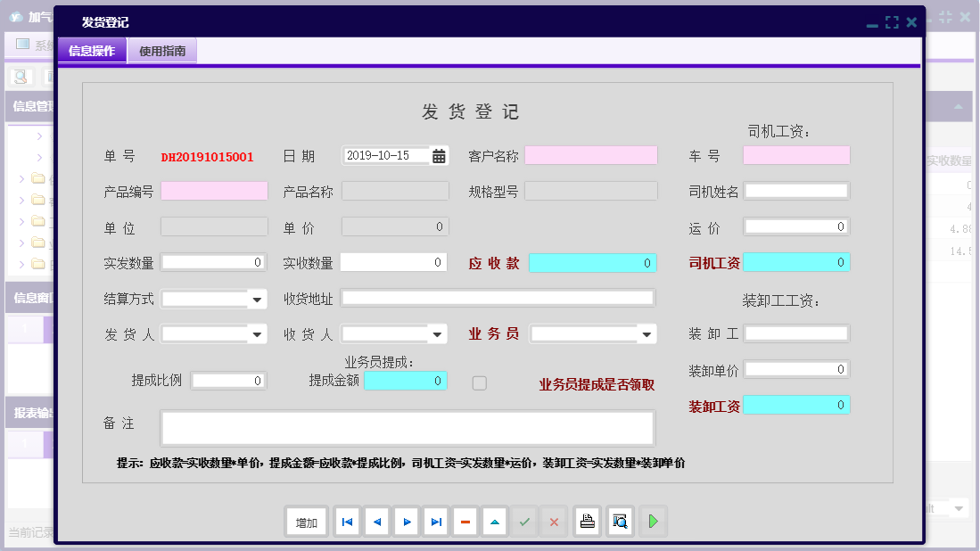Viewport: 980px width, 551px height.
Task: Click the green run arrow icon
Action: [x=653, y=522]
